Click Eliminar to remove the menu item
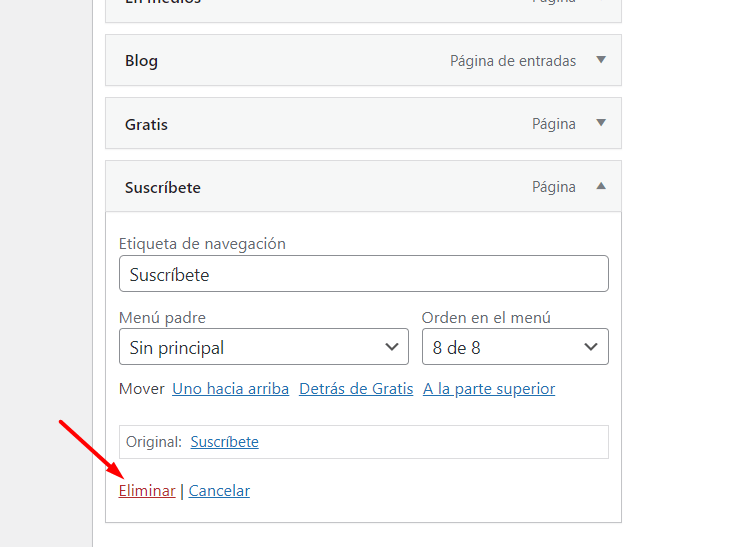Image resolution: width=731 pixels, height=547 pixels. (147, 491)
